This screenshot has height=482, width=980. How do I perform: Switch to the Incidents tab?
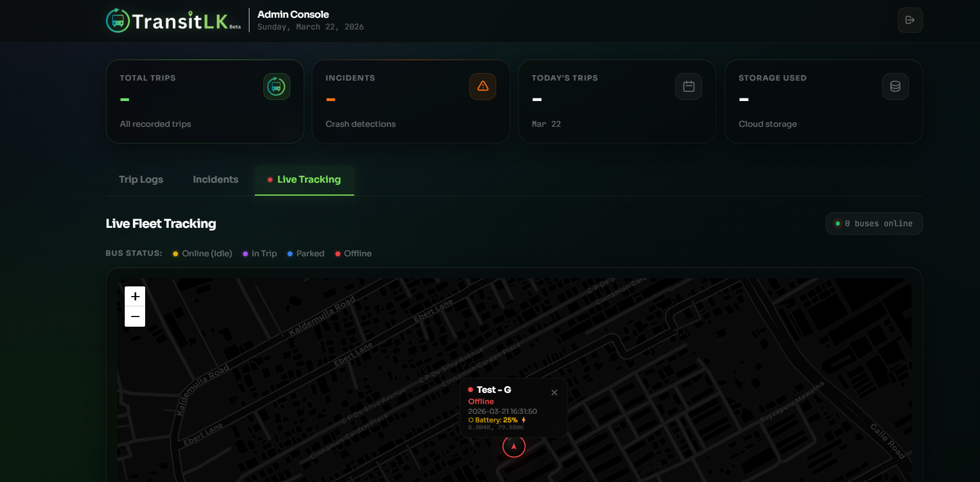(x=215, y=179)
